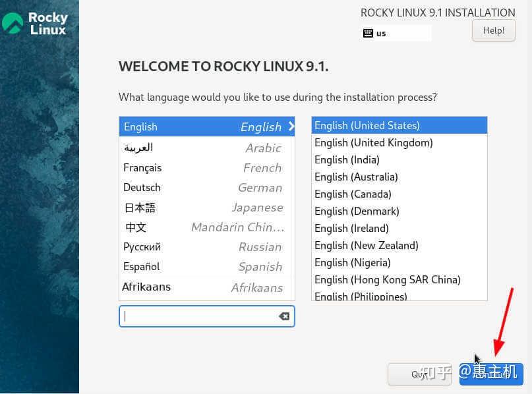Click the Continue button at bottom right

tap(490, 374)
